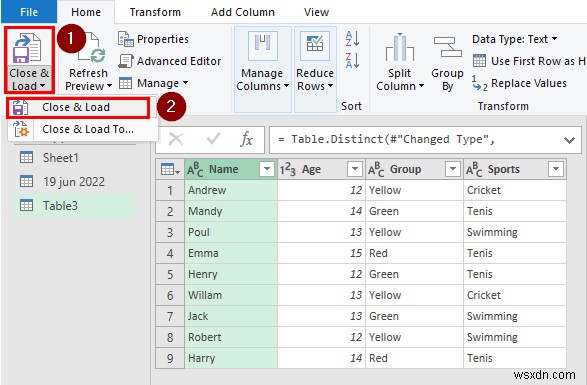Switch to the Home tab
The width and height of the screenshot is (587, 385).
point(86,12)
